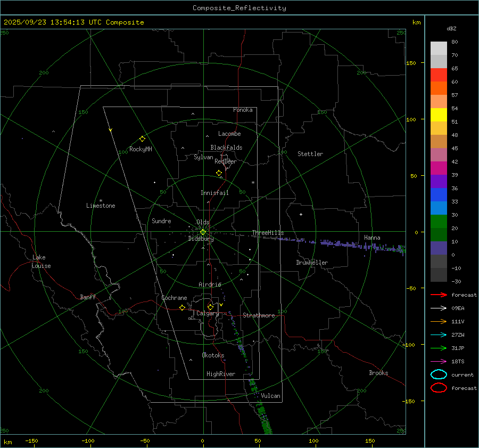
Task: Select the cyan 27ZW arrow icon
Action: coord(439,335)
